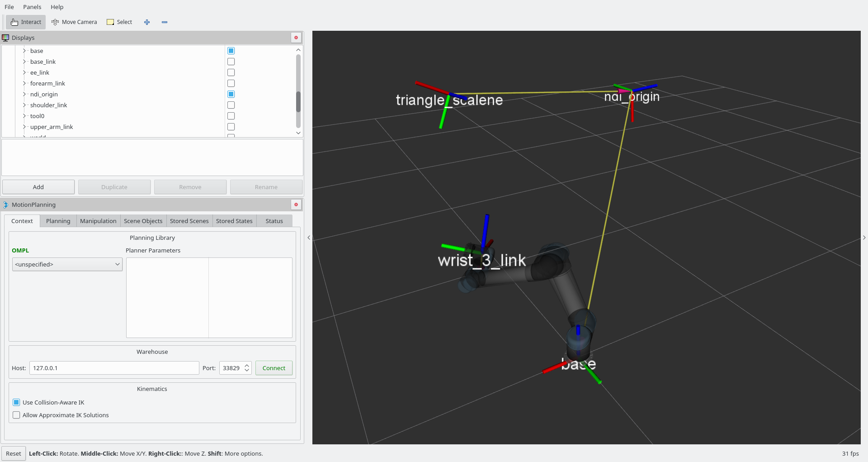868x462 pixels.
Task: Expand the tool0 tree item
Action: [24, 116]
